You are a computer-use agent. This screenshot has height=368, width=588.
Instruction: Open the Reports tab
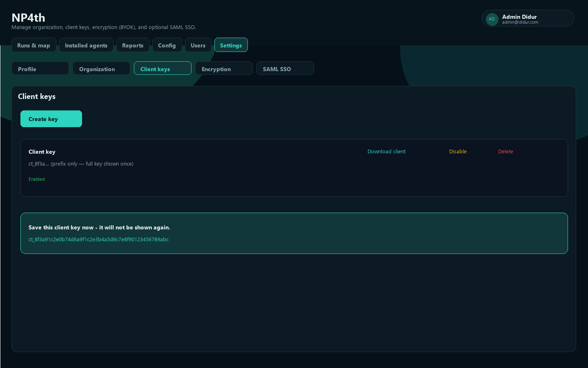(133, 45)
